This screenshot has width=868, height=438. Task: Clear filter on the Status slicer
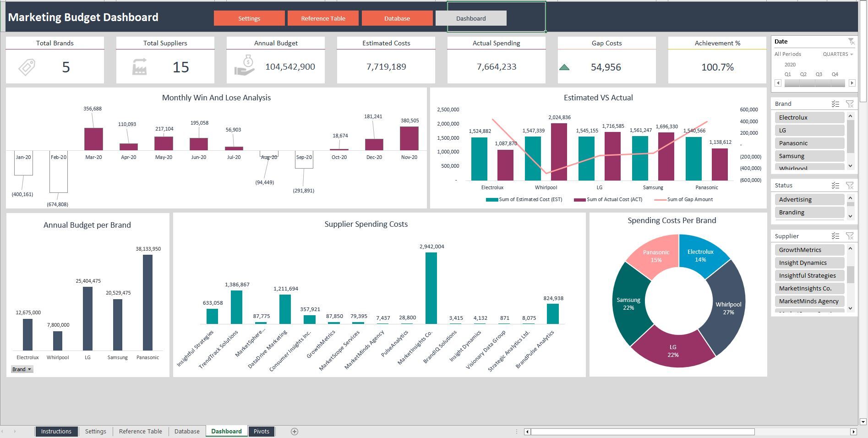[850, 186]
